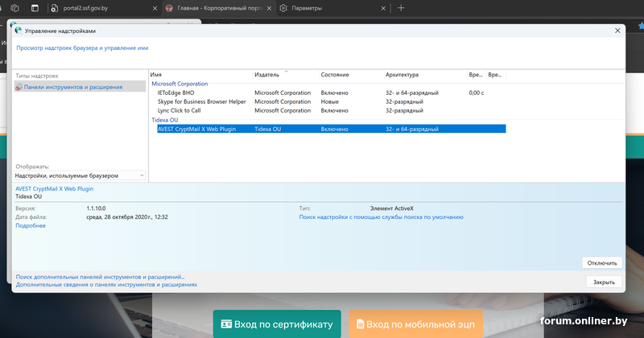
Task: Sort by the Издатель column header
Action: click(x=286, y=75)
